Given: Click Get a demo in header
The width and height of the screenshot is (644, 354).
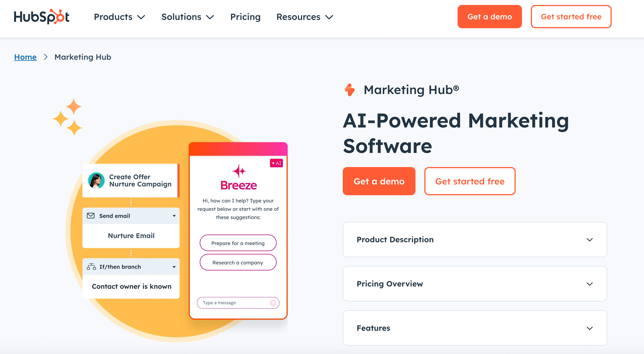Looking at the screenshot, I should 490,17.
